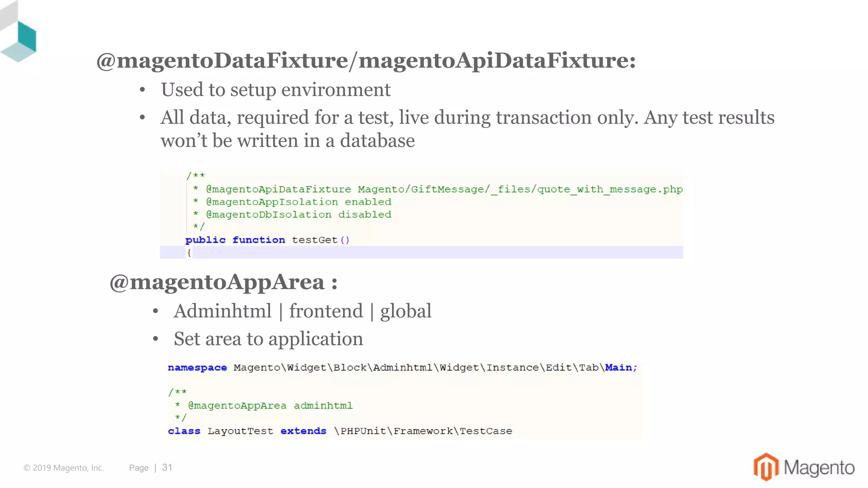Click the 'Adminhtml | frontend | global' bullet

pos(303,311)
